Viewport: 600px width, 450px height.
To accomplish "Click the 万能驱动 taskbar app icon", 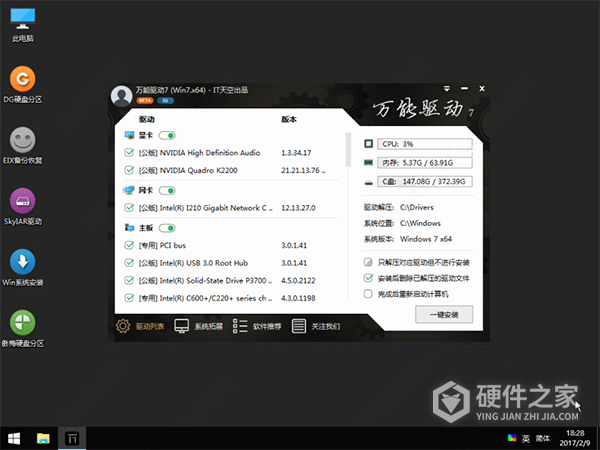I will 72,439.
